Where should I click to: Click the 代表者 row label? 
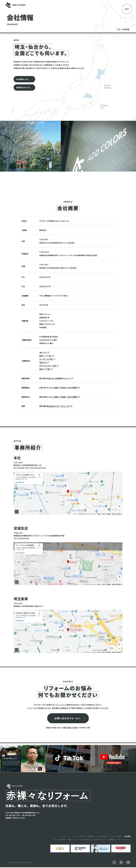[24, 230]
